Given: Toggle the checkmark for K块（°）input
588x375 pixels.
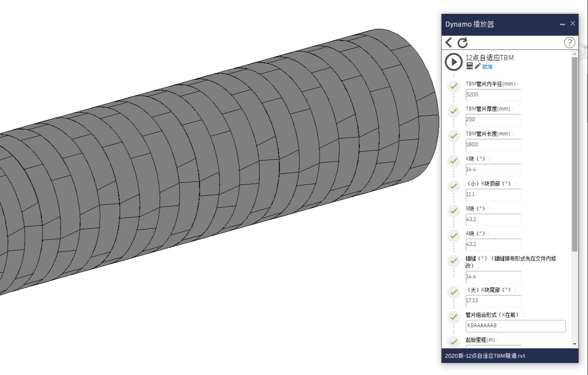Looking at the screenshot, I should point(454,161).
